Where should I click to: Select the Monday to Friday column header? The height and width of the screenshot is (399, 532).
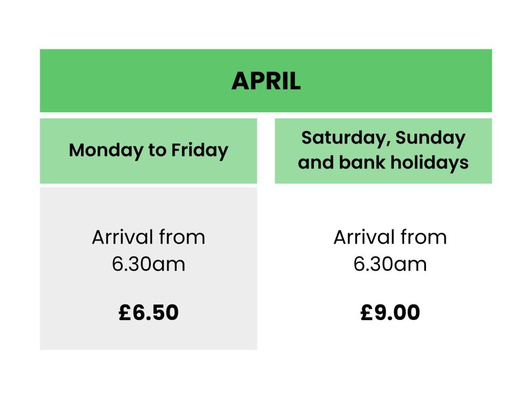149,151
